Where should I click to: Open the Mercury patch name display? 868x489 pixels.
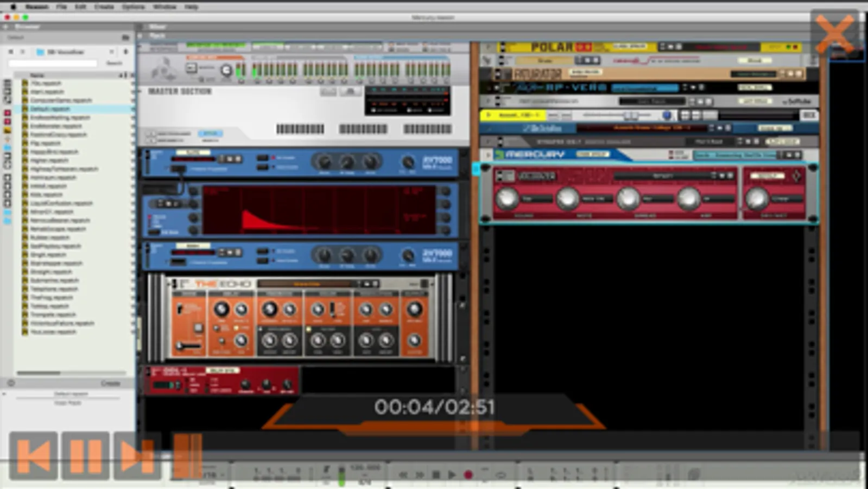(736, 155)
